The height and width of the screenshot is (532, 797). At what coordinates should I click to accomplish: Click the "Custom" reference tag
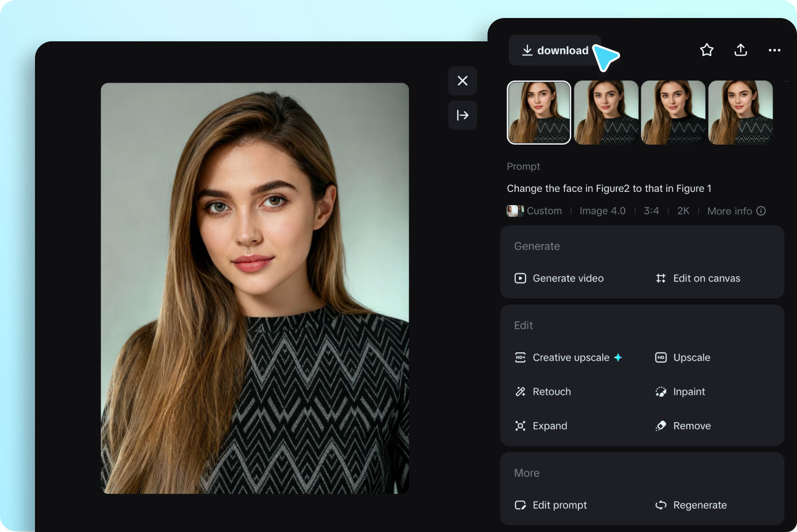click(535, 211)
